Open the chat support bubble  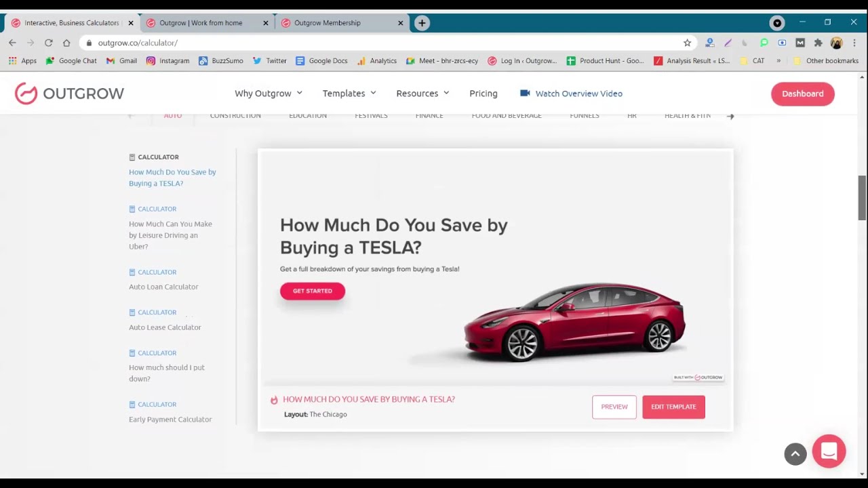[829, 451]
